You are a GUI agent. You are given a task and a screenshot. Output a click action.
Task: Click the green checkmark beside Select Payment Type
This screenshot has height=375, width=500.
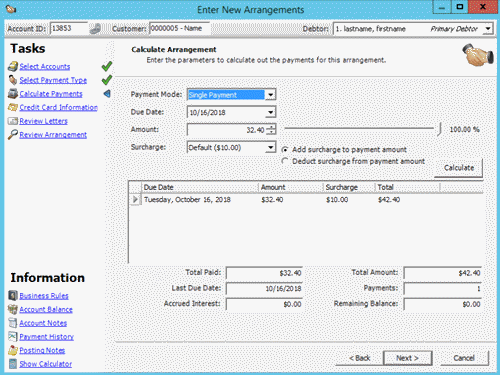(107, 80)
